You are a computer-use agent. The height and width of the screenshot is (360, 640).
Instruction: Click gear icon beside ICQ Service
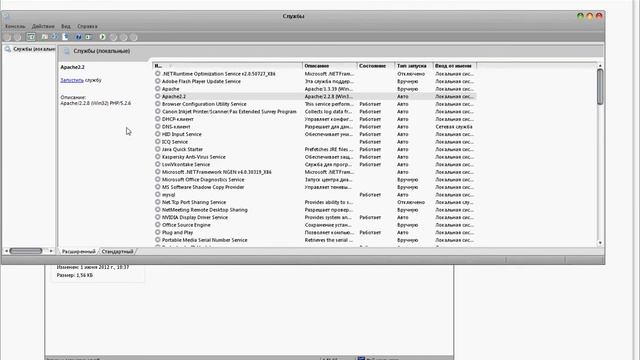(158, 142)
